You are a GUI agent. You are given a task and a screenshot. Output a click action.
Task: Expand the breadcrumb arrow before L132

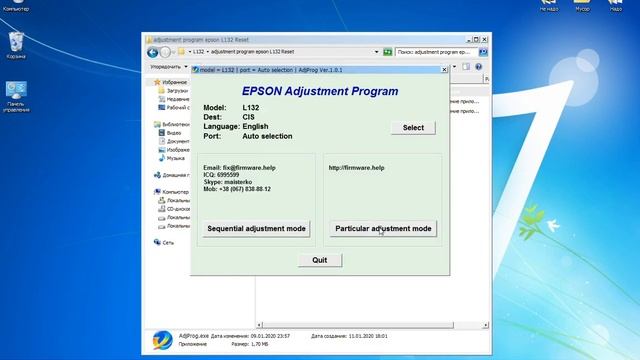point(190,52)
